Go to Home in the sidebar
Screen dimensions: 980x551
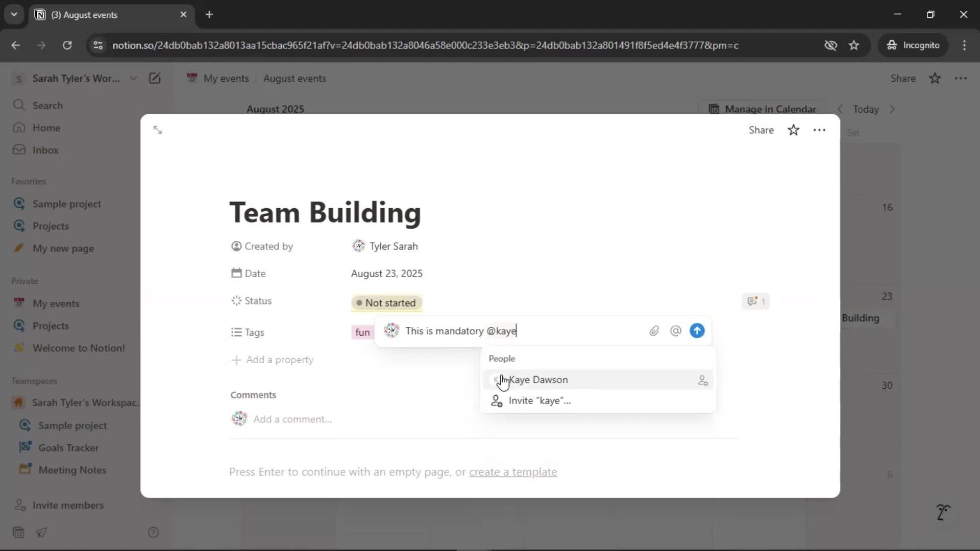[x=46, y=128]
